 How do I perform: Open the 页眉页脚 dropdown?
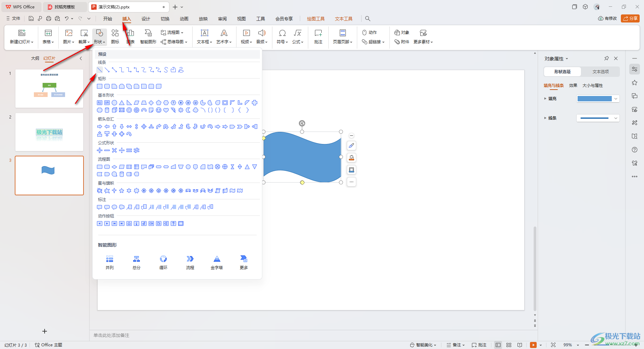point(342,37)
